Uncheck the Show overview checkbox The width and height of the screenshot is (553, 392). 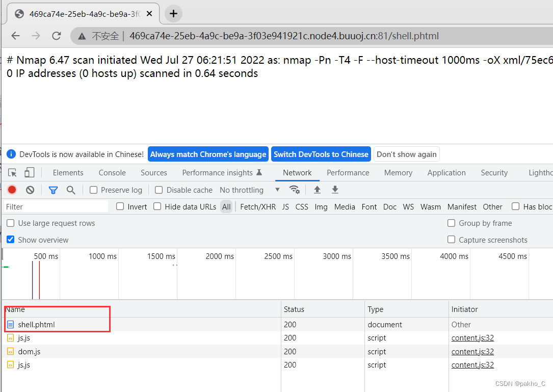tap(11, 240)
